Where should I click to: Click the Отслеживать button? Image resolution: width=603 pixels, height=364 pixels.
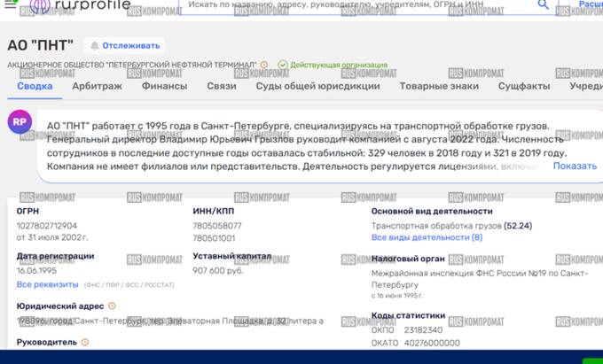click(125, 46)
